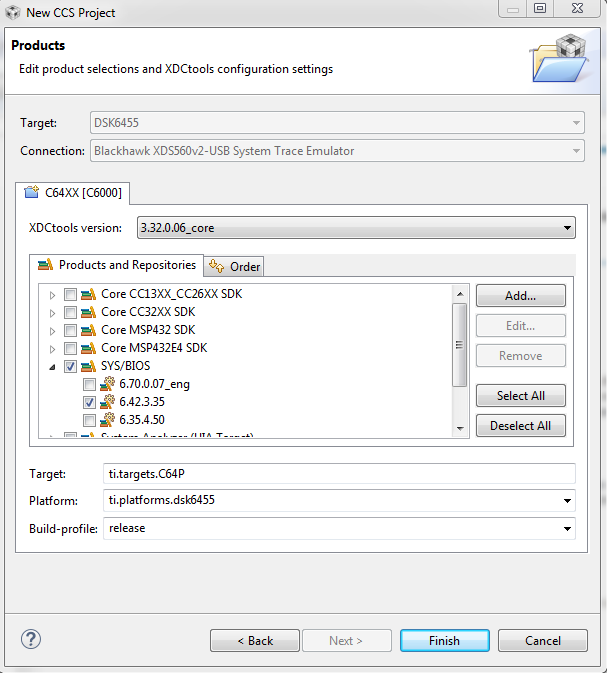Collapse the SYS/BIOS tree node
Image resolution: width=607 pixels, height=673 pixels.
(x=52, y=367)
